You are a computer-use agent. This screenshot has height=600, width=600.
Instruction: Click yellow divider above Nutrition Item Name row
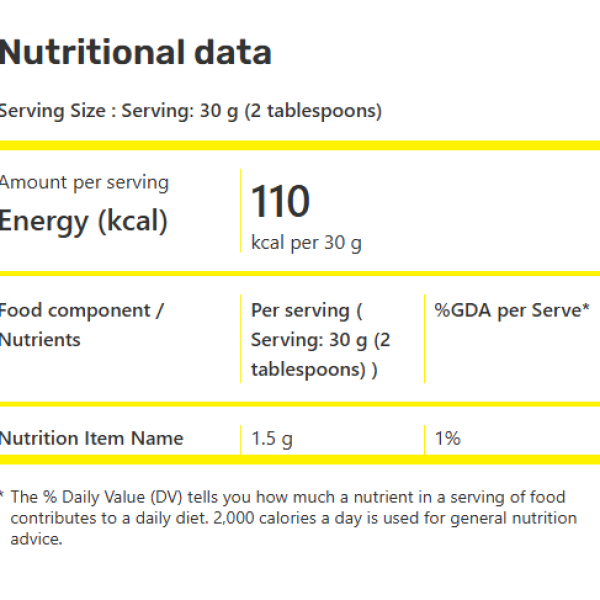tap(300, 405)
